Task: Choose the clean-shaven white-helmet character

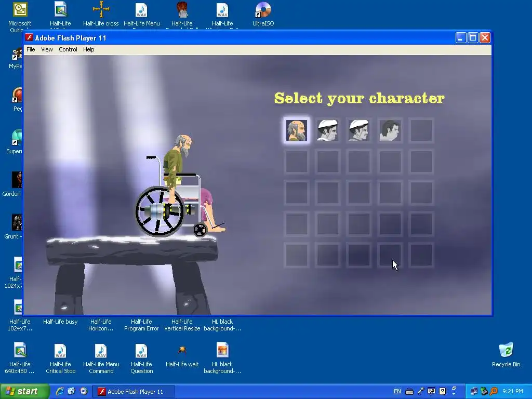Action: 328,130
